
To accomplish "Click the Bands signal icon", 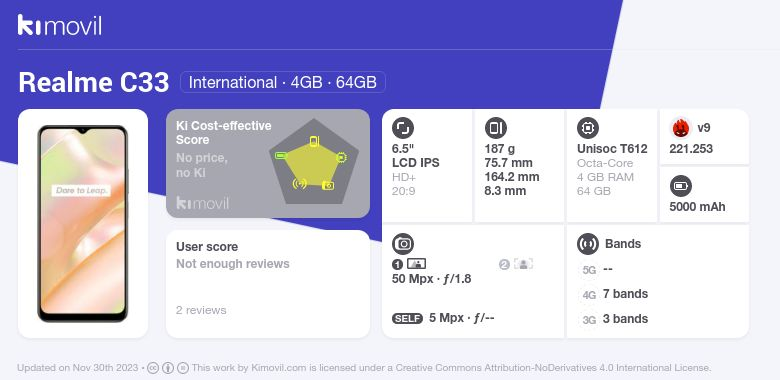I will coord(587,244).
